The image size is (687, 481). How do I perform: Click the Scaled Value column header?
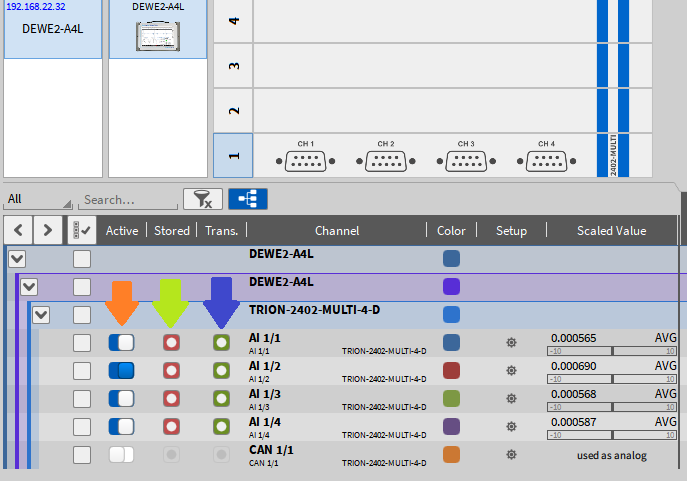(611, 231)
